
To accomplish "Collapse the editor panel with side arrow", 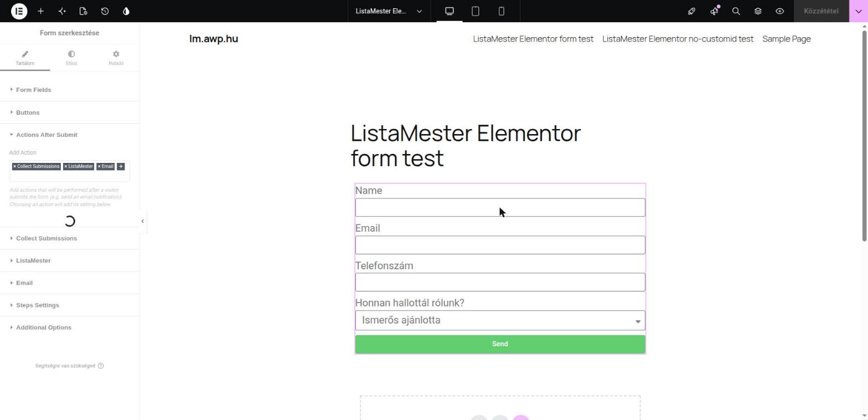I will click(x=142, y=221).
